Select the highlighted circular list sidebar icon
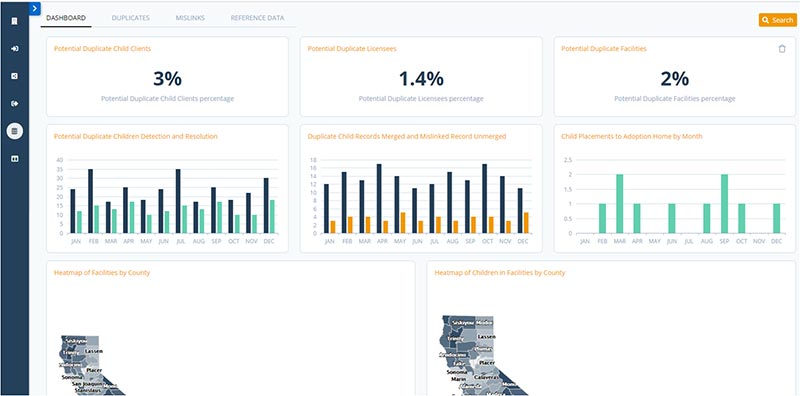The image size is (800, 396). (15, 131)
